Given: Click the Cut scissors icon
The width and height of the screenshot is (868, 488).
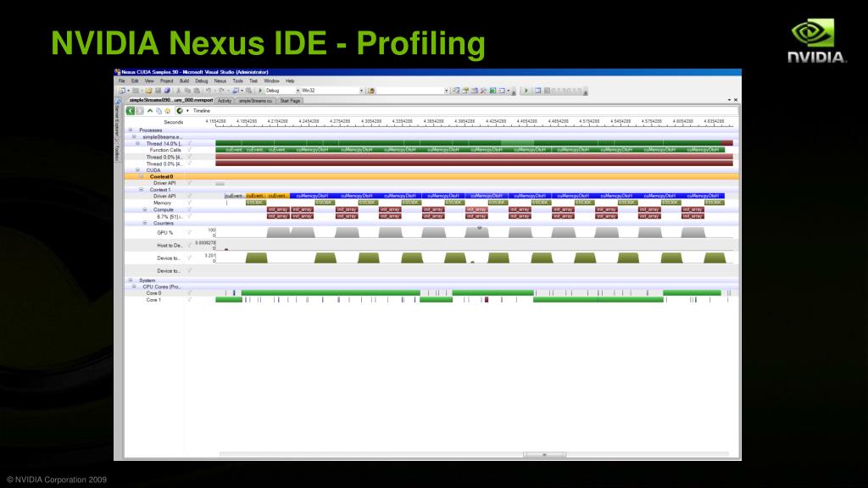Looking at the screenshot, I should [178, 91].
